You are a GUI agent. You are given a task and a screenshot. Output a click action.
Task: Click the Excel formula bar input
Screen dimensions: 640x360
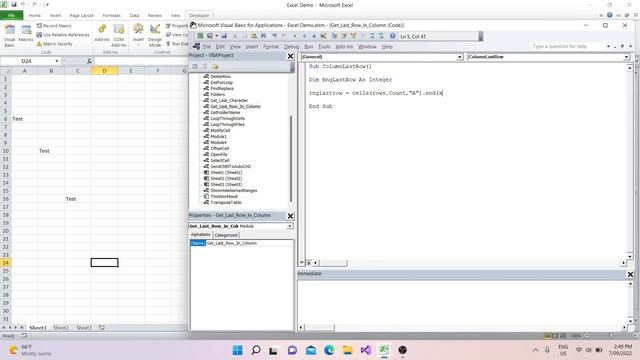pos(141,61)
